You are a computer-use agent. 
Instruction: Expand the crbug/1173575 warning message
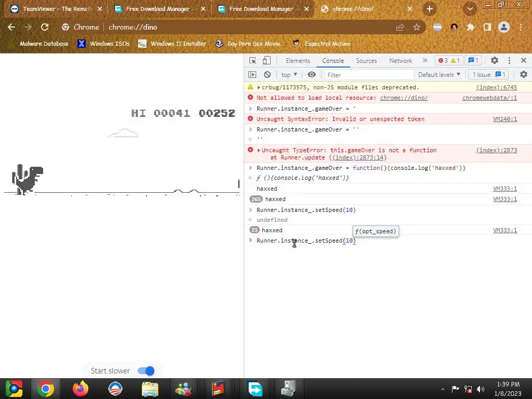pos(259,87)
